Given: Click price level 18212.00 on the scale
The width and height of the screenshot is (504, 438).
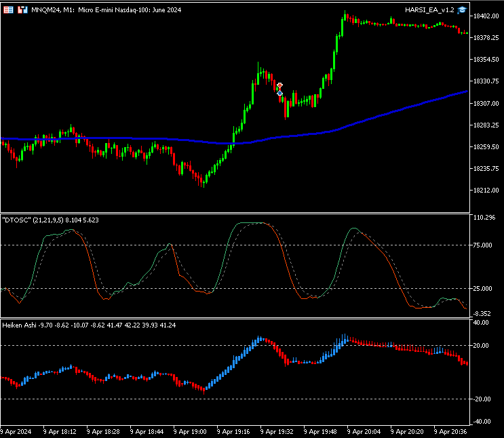Looking at the screenshot, I should tap(486, 191).
